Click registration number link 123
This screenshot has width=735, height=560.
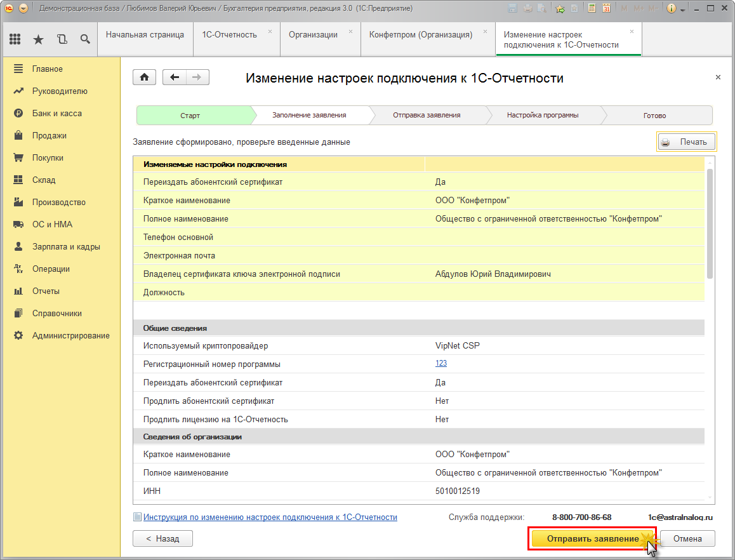click(x=440, y=364)
